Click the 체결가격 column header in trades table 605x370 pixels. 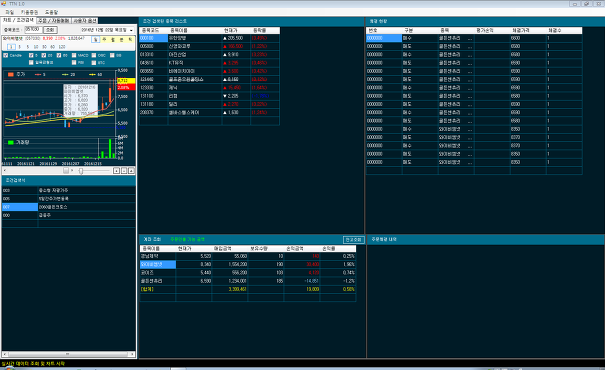click(528, 30)
